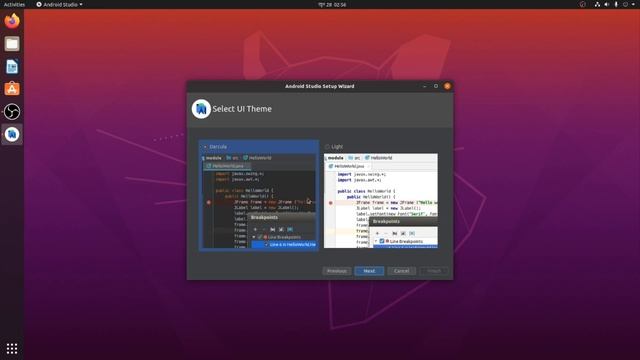Click the Light theme preview image

coord(380,201)
